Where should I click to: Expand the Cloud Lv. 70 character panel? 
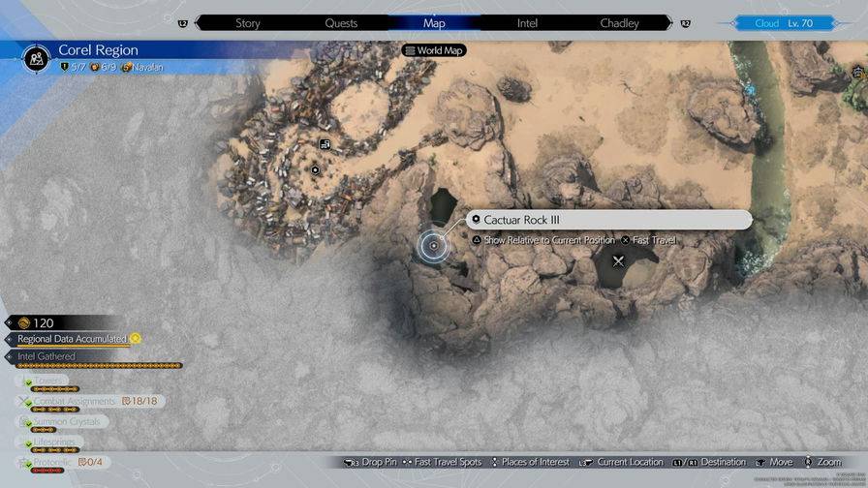click(785, 23)
